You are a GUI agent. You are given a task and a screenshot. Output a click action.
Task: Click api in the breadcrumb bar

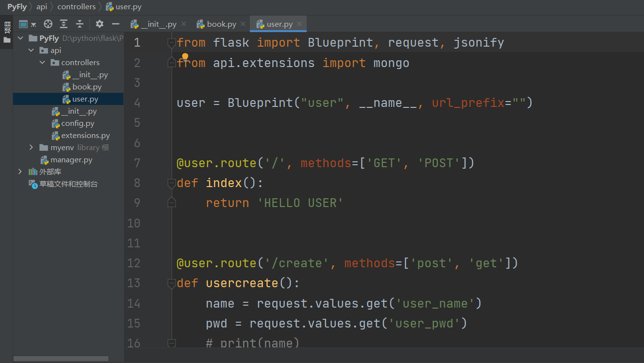click(x=42, y=7)
